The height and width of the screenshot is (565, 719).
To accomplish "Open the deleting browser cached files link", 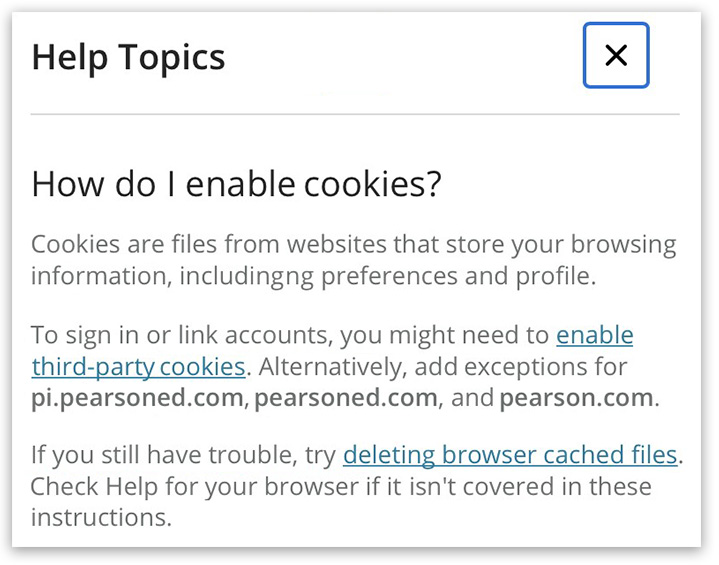I will (510, 456).
